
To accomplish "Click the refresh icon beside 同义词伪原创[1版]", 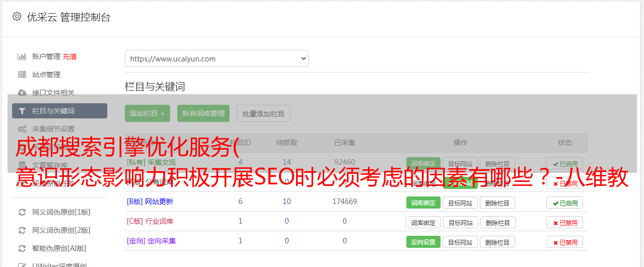I will click(22, 212).
